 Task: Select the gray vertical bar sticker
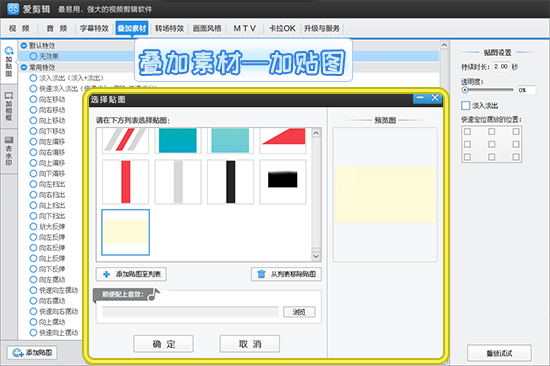click(x=178, y=182)
